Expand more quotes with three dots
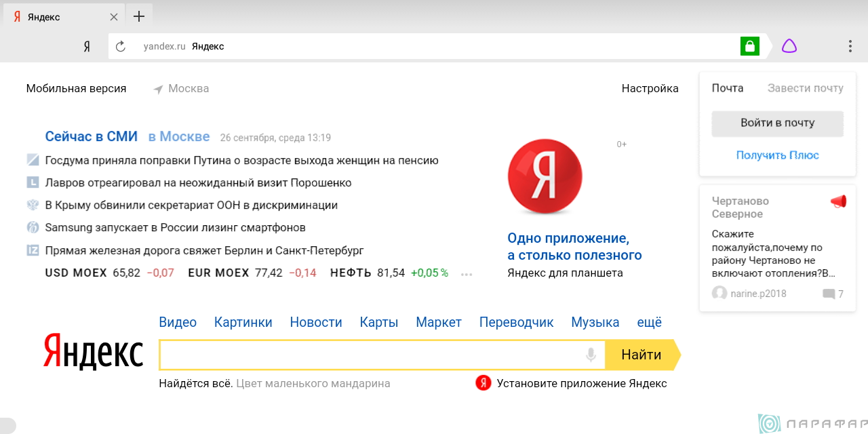The image size is (868, 434). (x=466, y=274)
